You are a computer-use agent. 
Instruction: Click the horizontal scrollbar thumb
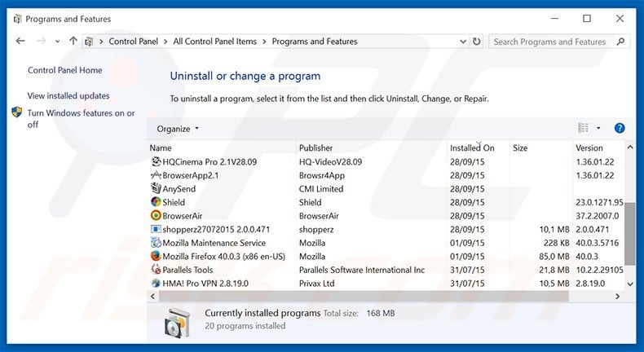coord(364,296)
